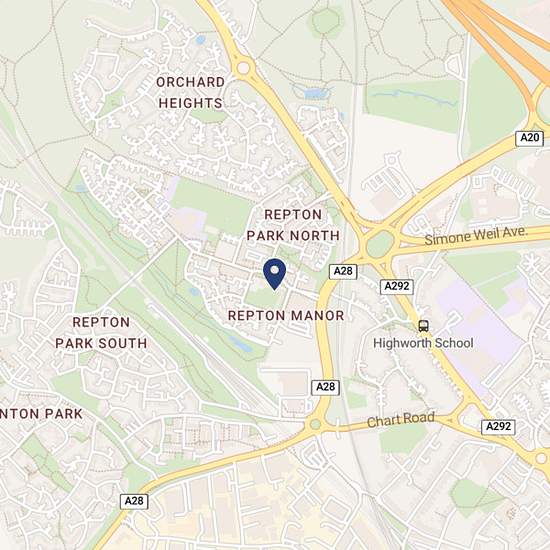Image resolution: width=550 pixels, height=550 pixels.
Task: Click the A292 shield beside the roundabout
Action: pyautogui.click(x=397, y=287)
